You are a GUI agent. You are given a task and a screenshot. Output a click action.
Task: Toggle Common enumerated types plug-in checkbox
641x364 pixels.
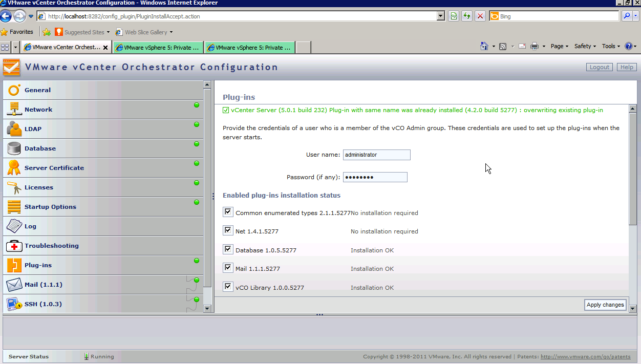point(228,212)
